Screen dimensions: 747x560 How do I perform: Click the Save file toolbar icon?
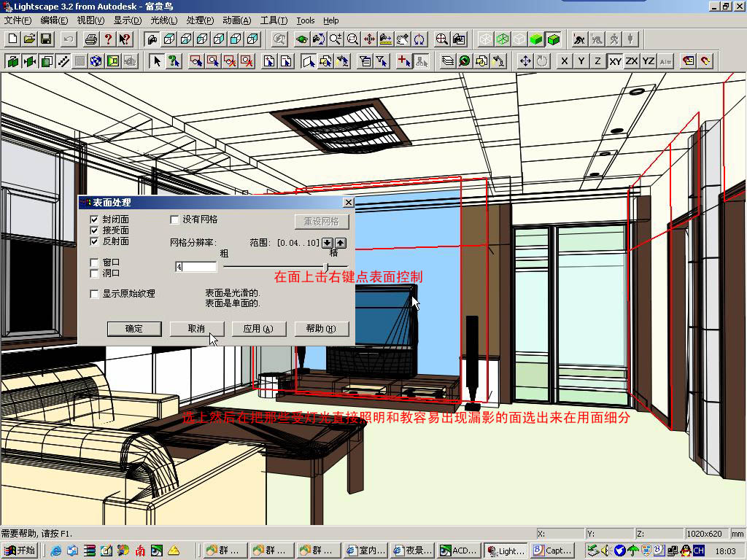(45, 39)
